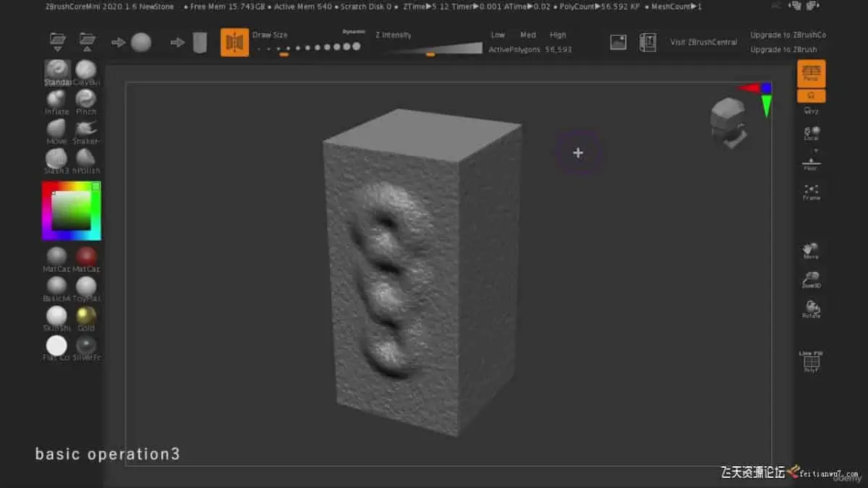The image size is (868, 488).
Task: Choose the Gold material
Action: [86, 319]
